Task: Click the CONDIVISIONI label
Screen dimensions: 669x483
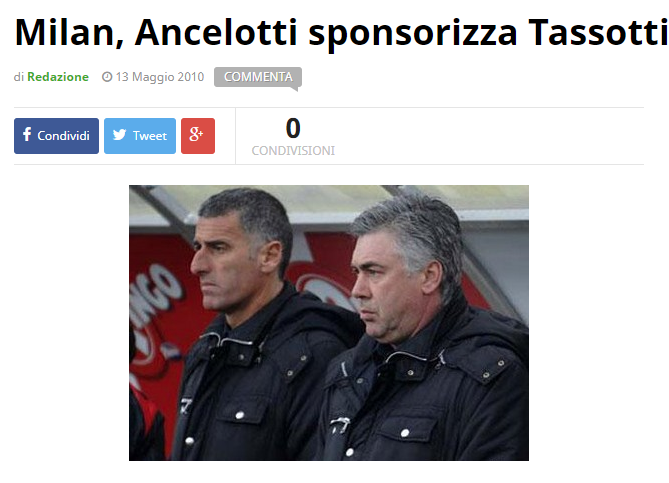Action: point(293,151)
